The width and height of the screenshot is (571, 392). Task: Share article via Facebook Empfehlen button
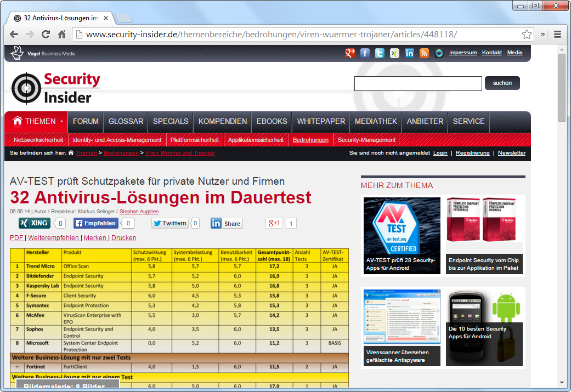[x=96, y=223]
